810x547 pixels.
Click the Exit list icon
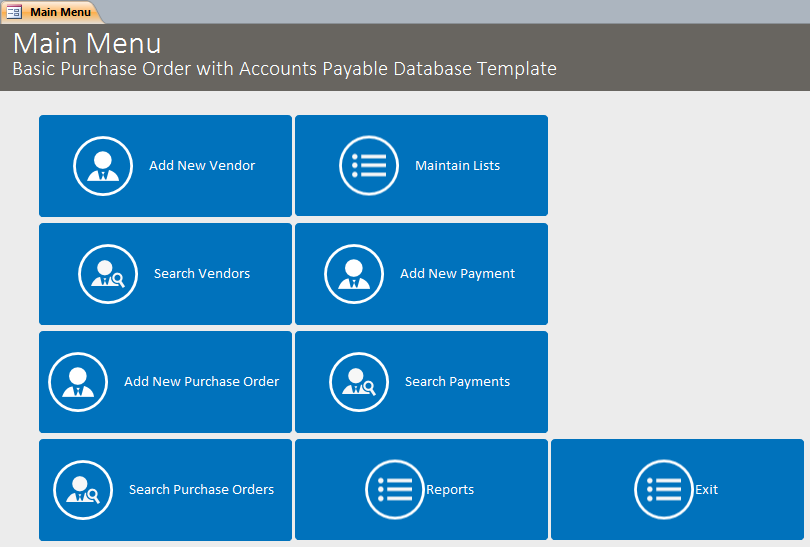(x=664, y=490)
